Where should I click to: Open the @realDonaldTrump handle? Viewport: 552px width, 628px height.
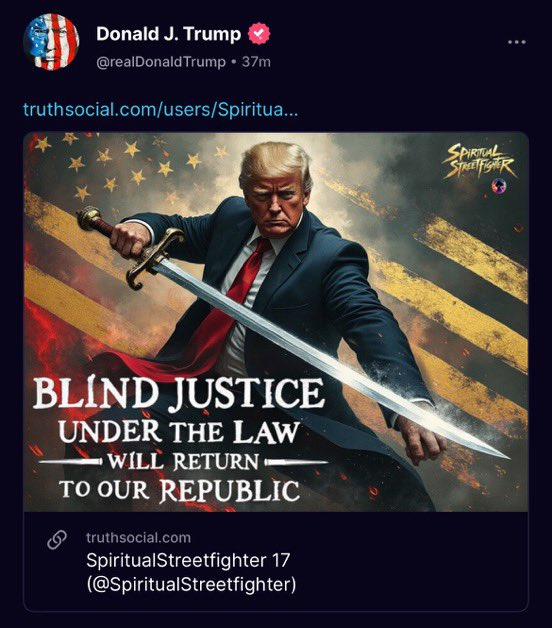click(x=161, y=62)
